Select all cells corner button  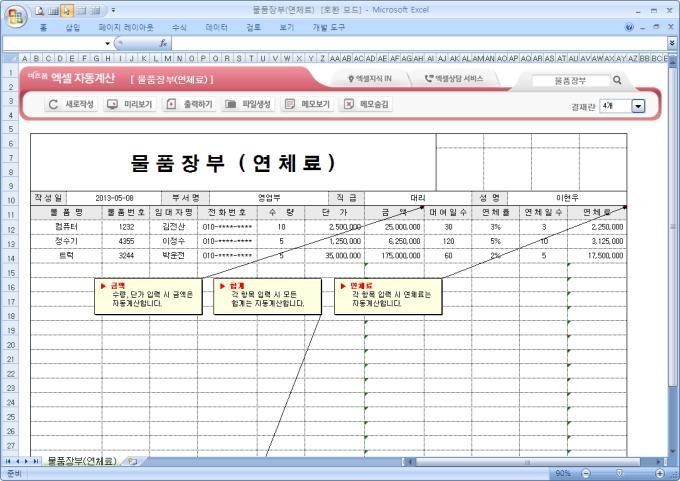pyautogui.click(x=10, y=58)
